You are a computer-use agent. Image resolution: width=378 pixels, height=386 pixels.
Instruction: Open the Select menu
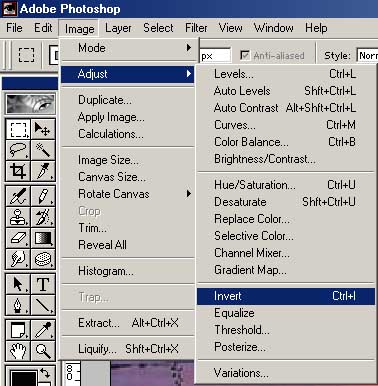(158, 28)
